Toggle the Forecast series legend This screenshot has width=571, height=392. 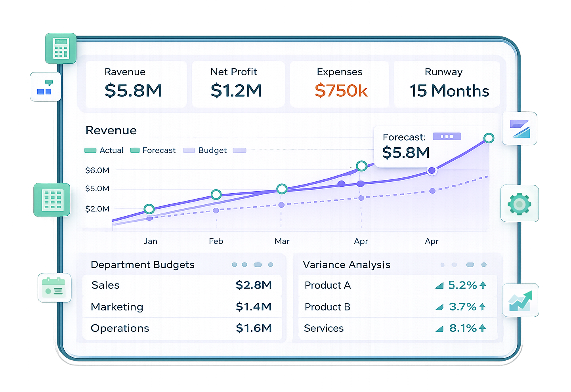[153, 150]
